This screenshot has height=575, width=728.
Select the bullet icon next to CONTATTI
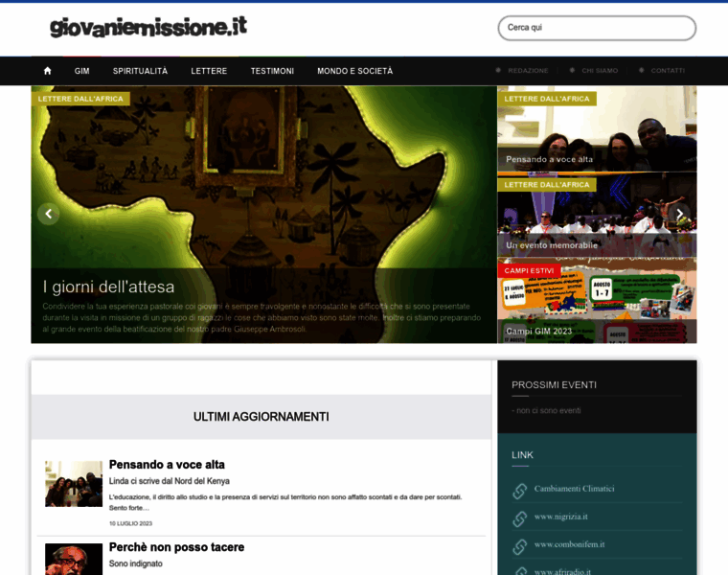point(641,70)
